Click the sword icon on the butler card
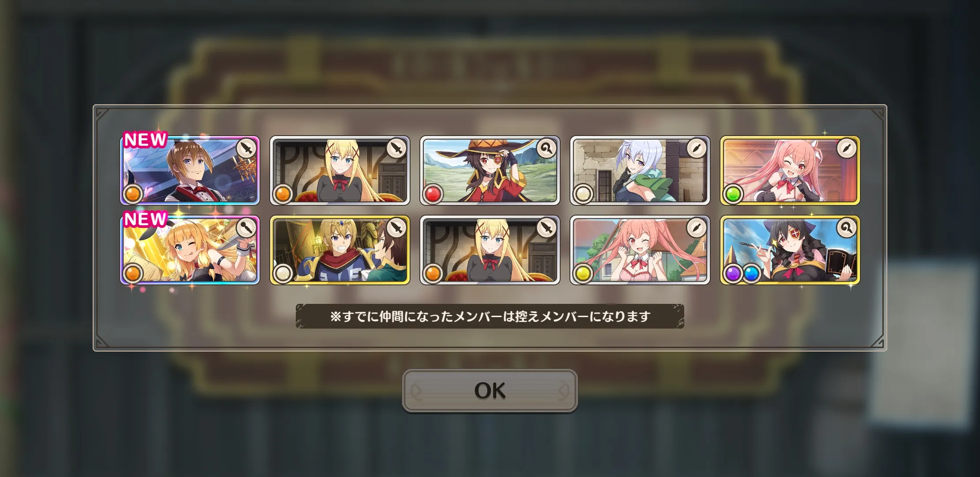Image resolution: width=980 pixels, height=477 pixels. pos(246,149)
